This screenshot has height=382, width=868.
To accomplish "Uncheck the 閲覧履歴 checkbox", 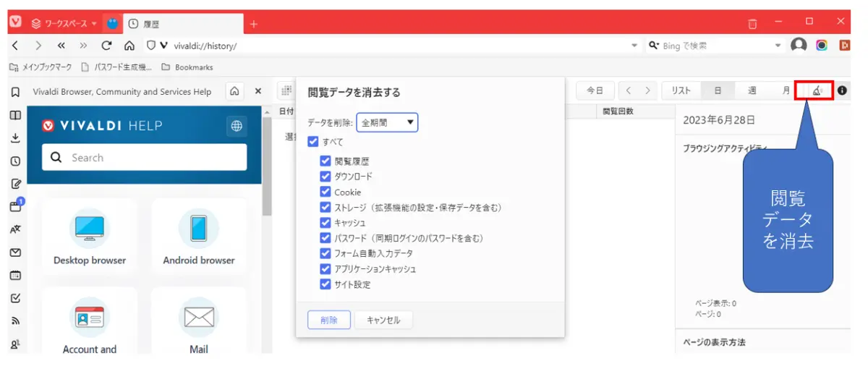I will click(325, 161).
